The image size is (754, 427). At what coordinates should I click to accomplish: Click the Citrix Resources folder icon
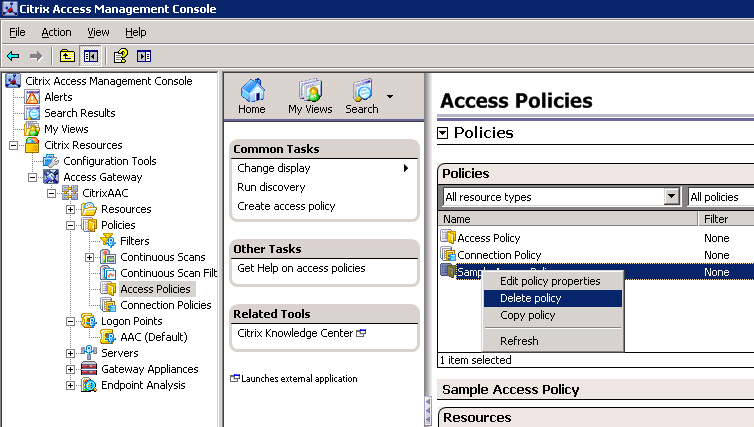tap(32, 145)
